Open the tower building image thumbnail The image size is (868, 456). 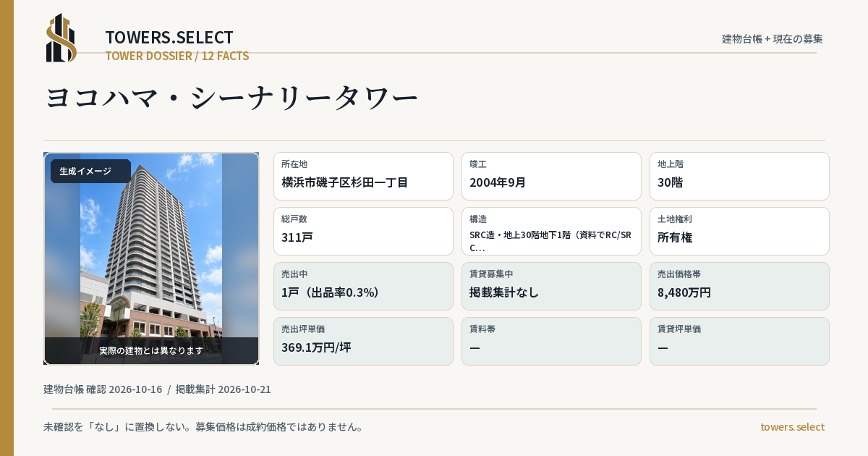(x=151, y=258)
